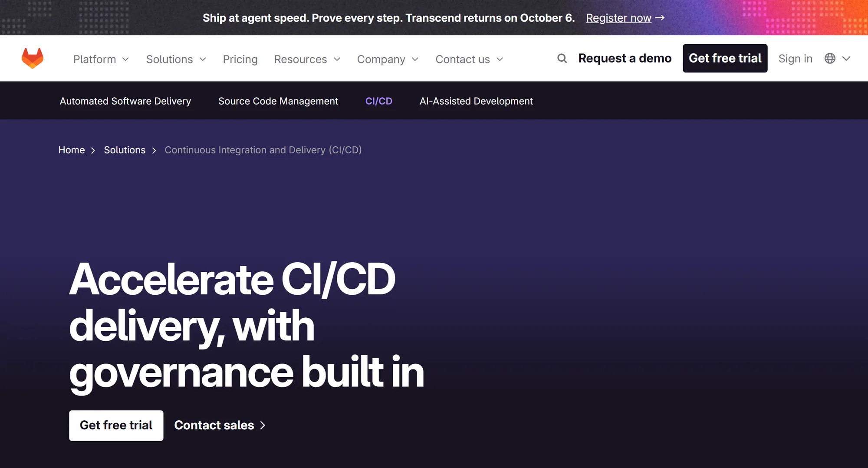Expand the Platform menu chevron
This screenshot has height=468, width=868.
[x=125, y=59]
